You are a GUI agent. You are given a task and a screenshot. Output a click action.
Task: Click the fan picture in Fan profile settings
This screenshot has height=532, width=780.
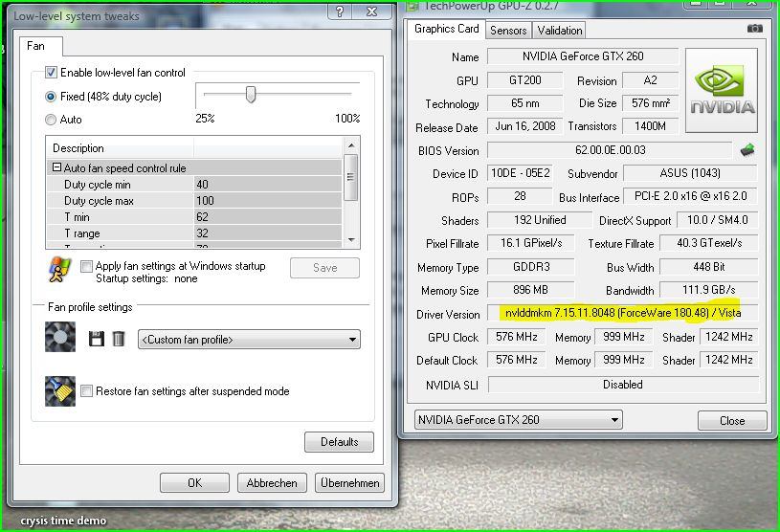click(60, 337)
